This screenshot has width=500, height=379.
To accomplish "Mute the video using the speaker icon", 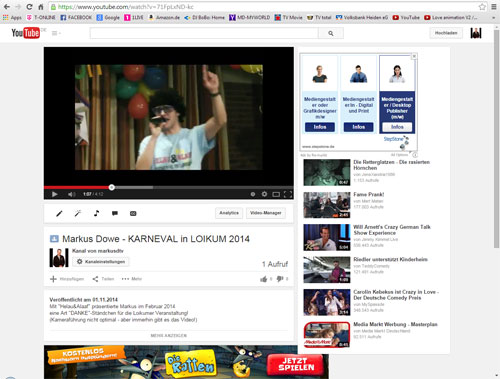I will point(71,194).
